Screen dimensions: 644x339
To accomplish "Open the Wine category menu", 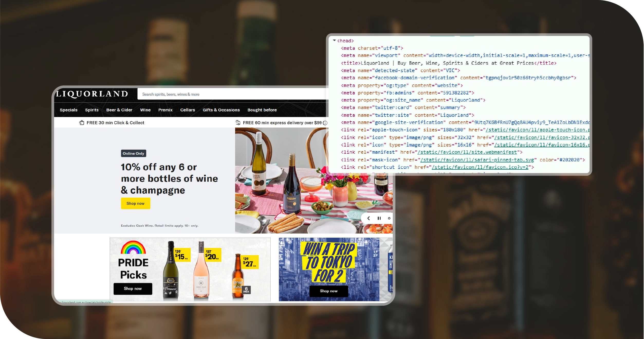I will point(145,110).
